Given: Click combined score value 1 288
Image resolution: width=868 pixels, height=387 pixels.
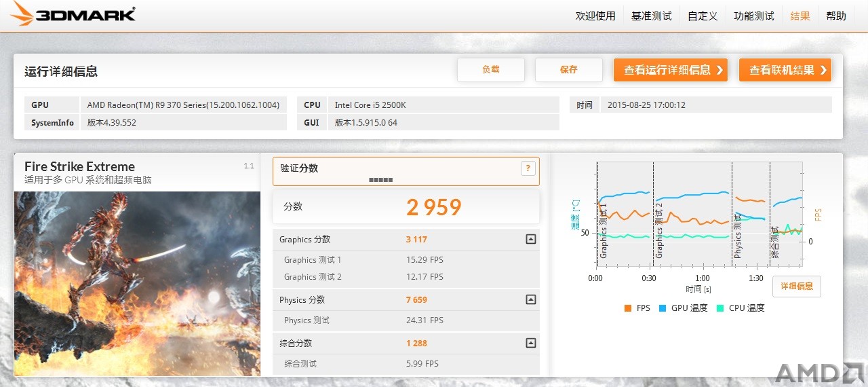Looking at the screenshot, I should 416,344.
